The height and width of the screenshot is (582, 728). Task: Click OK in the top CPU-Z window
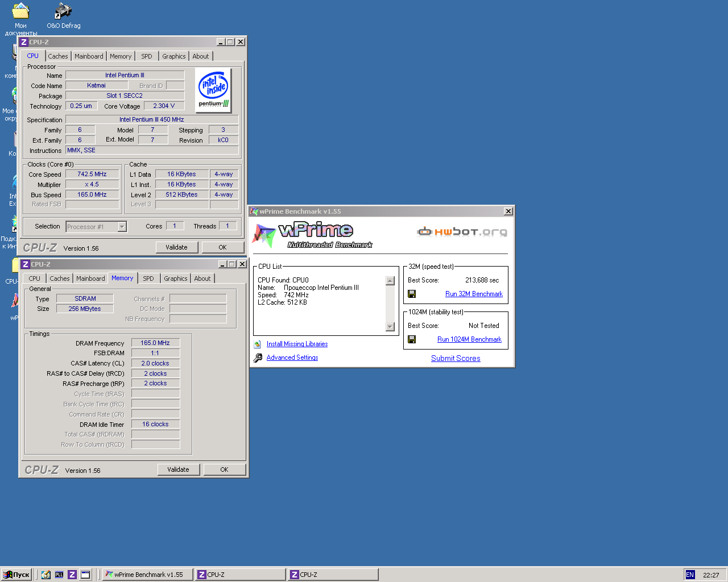222,247
